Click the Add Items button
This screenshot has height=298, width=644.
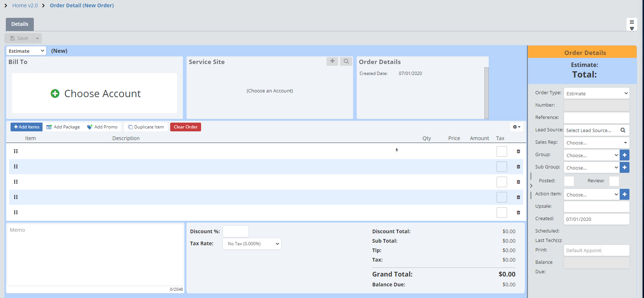click(x=27, y=127)
